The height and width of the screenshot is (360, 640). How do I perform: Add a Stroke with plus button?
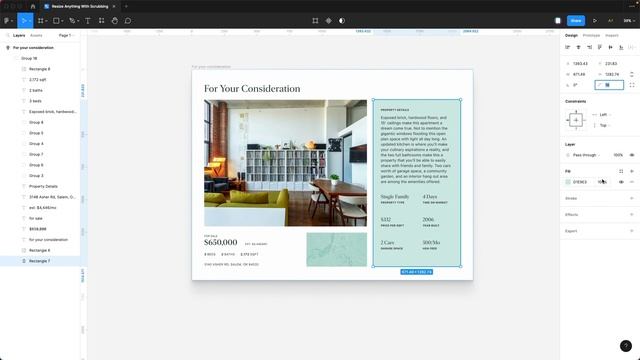pos(632,198)
